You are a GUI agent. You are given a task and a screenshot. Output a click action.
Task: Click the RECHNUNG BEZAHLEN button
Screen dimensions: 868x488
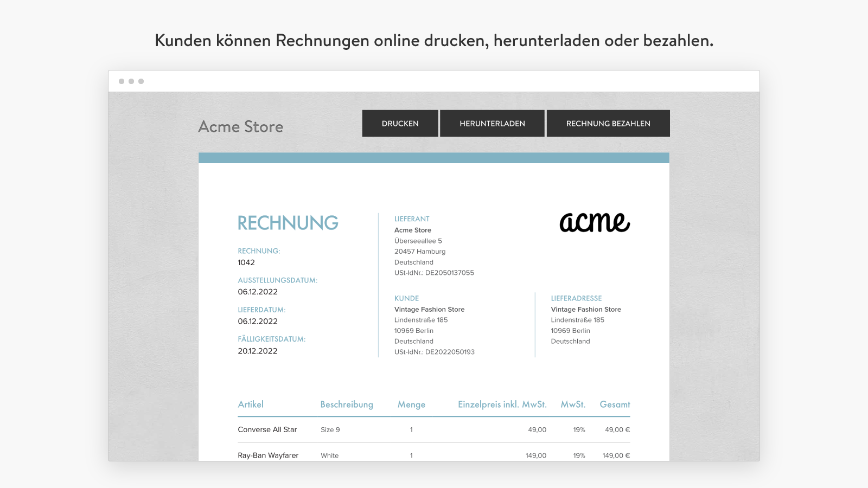[x=608, y=123]
